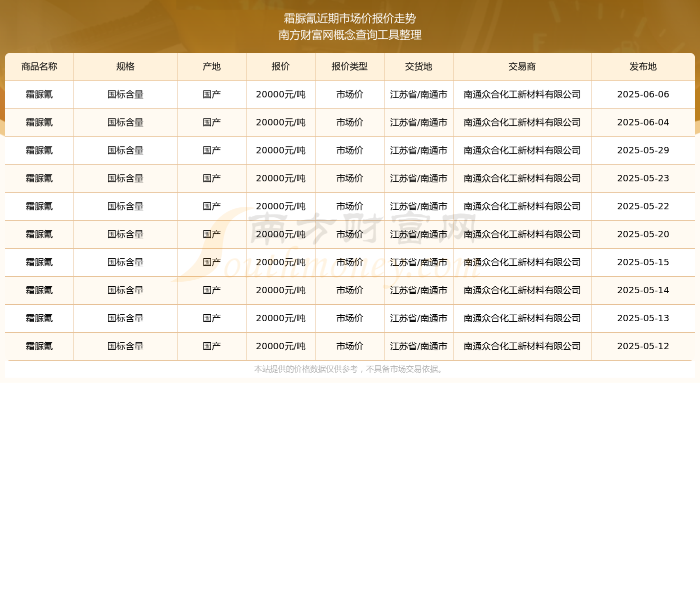Select the date cell 2025-05-20
The image size is (700, 602).
tap(643, 234)
